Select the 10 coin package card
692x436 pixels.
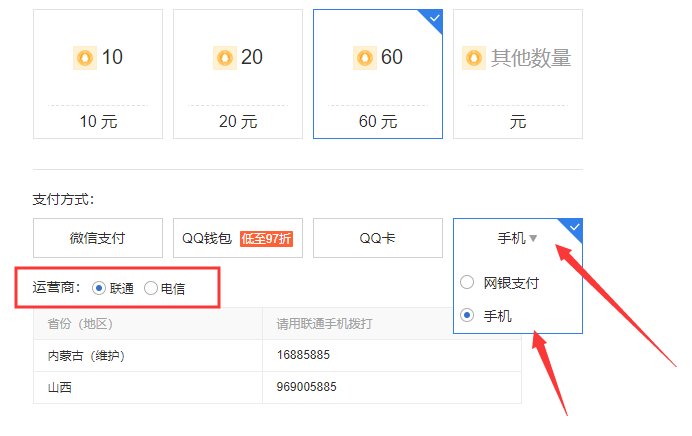tap(98, 74)
